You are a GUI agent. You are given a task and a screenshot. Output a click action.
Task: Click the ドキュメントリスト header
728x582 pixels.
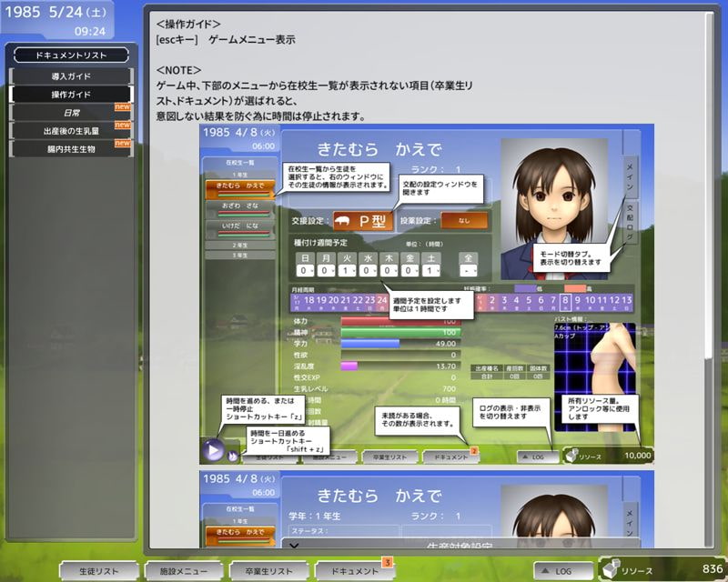[x=71, y=55]
